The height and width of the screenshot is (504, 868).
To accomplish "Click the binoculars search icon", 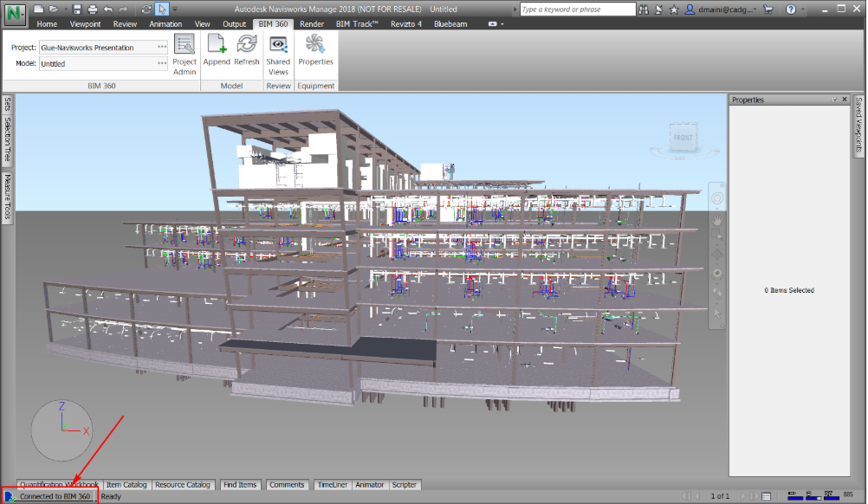I will click(644, 10).
